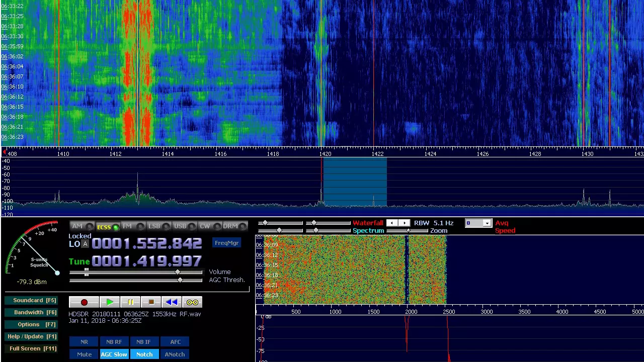This screenshot has height=362, width=644.
Task: Enable the ANotch auto notch
Action: [x=175, y=354]
